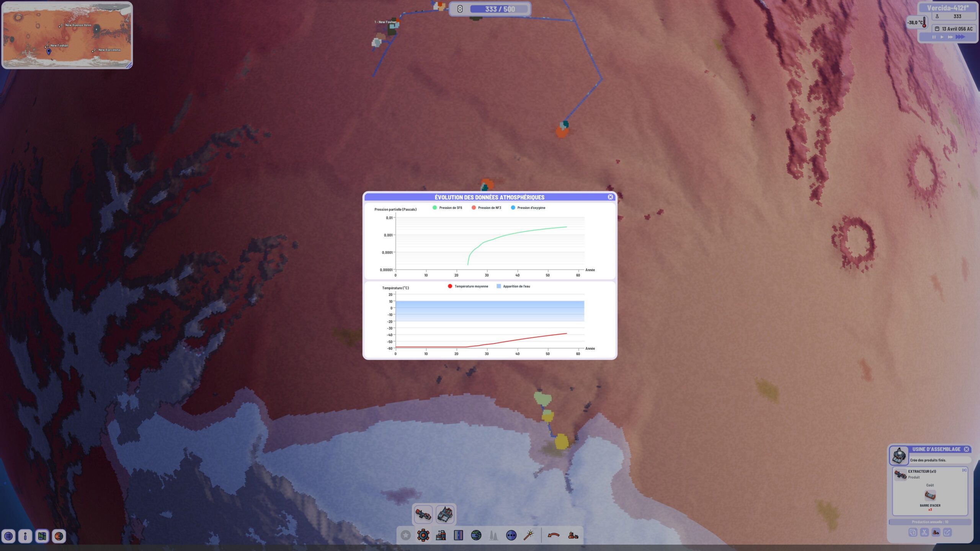Select the magic wand tool

point(529,535)
